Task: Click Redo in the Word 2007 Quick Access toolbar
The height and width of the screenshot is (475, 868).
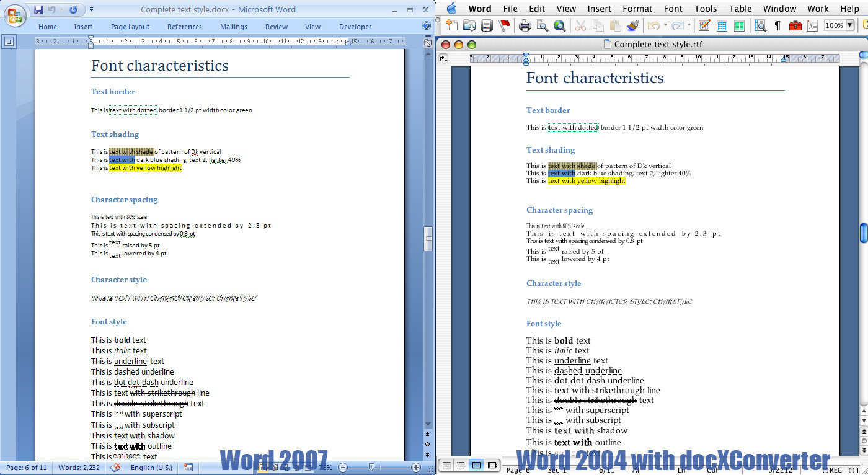Action: point(73,10)
